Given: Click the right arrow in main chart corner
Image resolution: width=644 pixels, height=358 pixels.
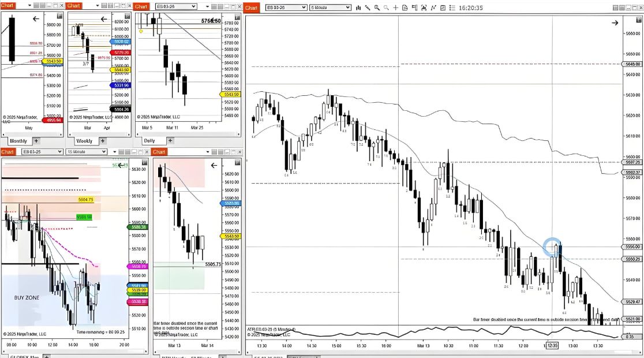Looking at the screenshot, I should click(615, 23).
